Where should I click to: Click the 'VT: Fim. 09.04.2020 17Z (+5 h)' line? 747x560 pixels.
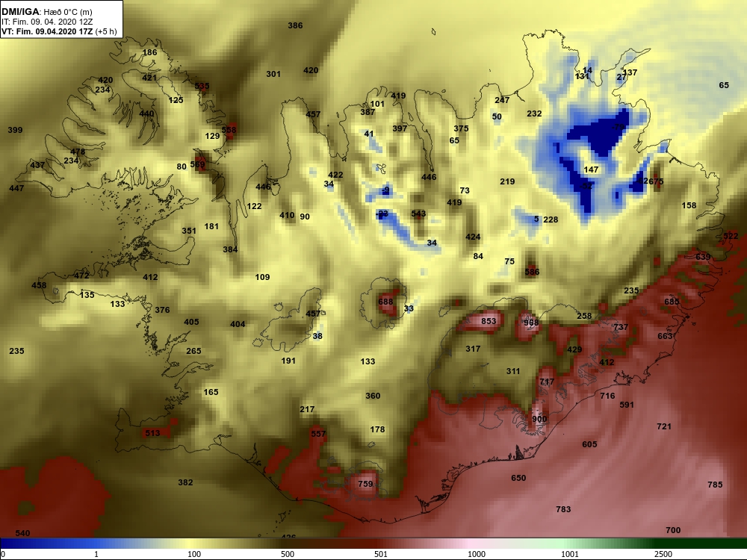(x=58, y=31)
